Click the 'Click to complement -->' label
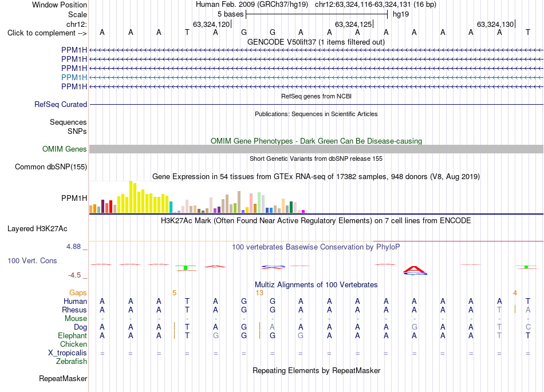Viewport: 544px width, 392px height. click(47, 33)
